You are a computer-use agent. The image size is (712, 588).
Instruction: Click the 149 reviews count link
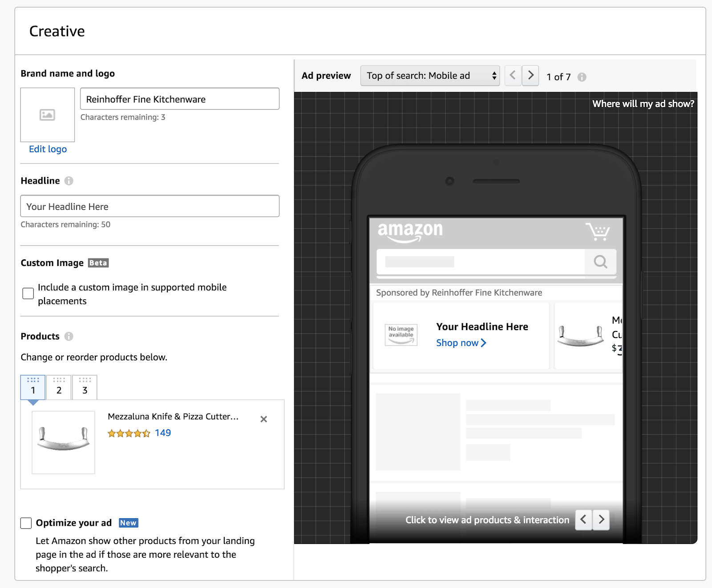tap(163, 433)
